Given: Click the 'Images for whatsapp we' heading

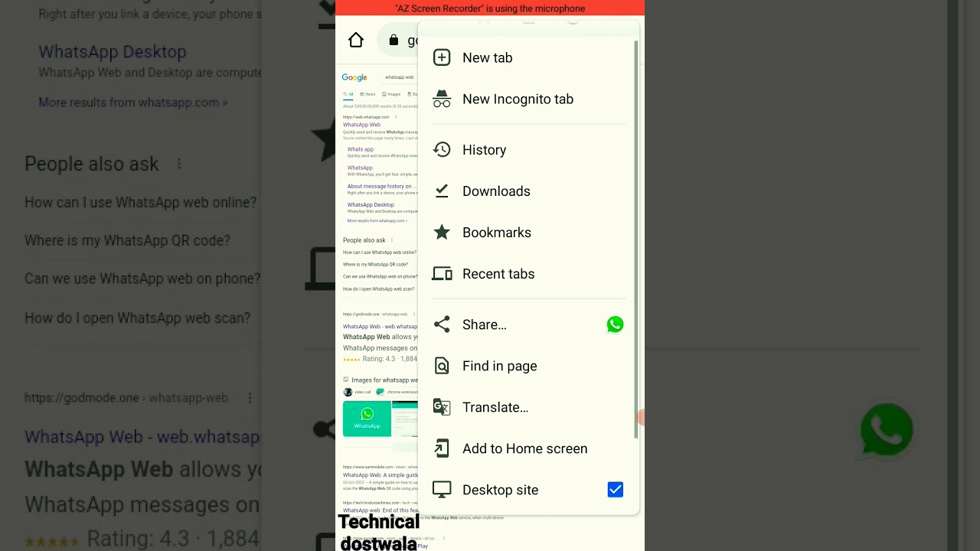Looking at the screenshot, I should pyautogui.click(x=384, y=380).
